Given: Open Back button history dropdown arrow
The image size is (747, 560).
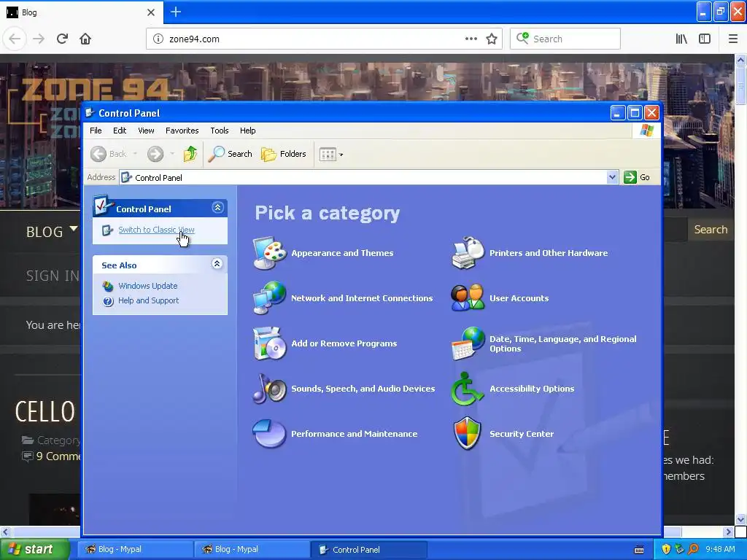Looking at the screenshot, I should click(x=135, y=154).
